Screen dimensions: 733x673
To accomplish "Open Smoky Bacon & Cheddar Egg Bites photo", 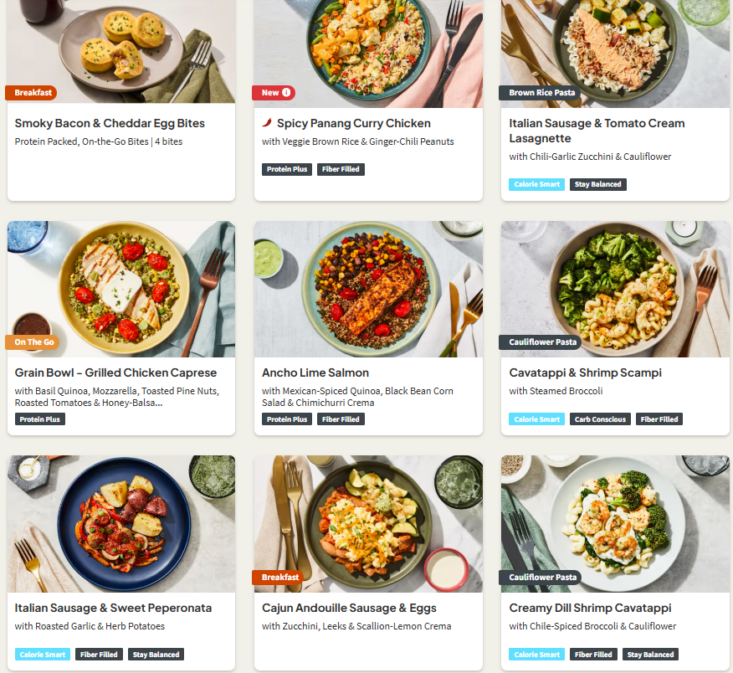I will [121, 51].
